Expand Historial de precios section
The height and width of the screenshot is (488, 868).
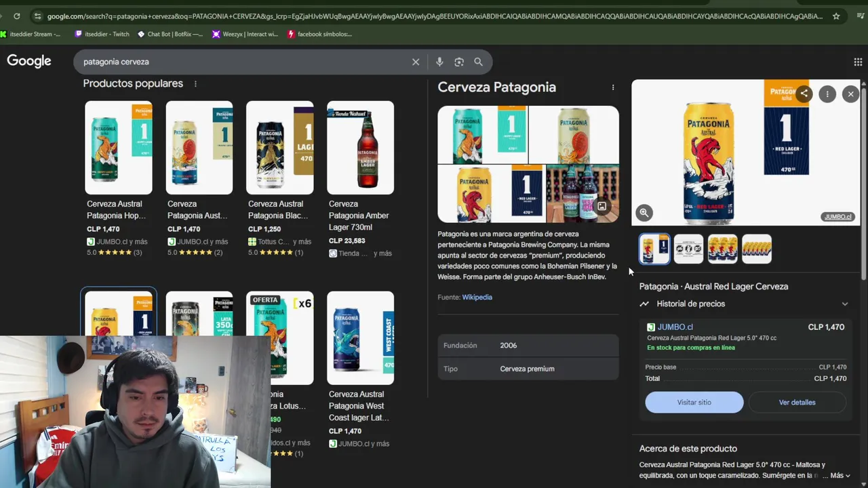click(745, 304)
